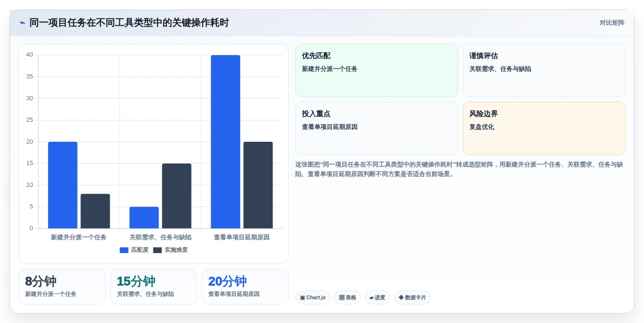
Task: Select the 8分钟 stat card
Action: coord(62,287)
